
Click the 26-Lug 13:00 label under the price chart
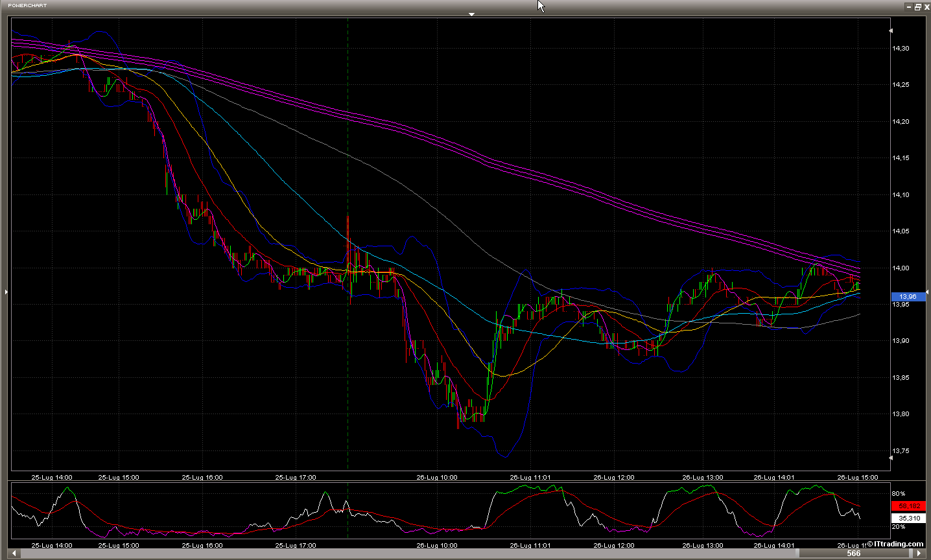tap(703, 478)
